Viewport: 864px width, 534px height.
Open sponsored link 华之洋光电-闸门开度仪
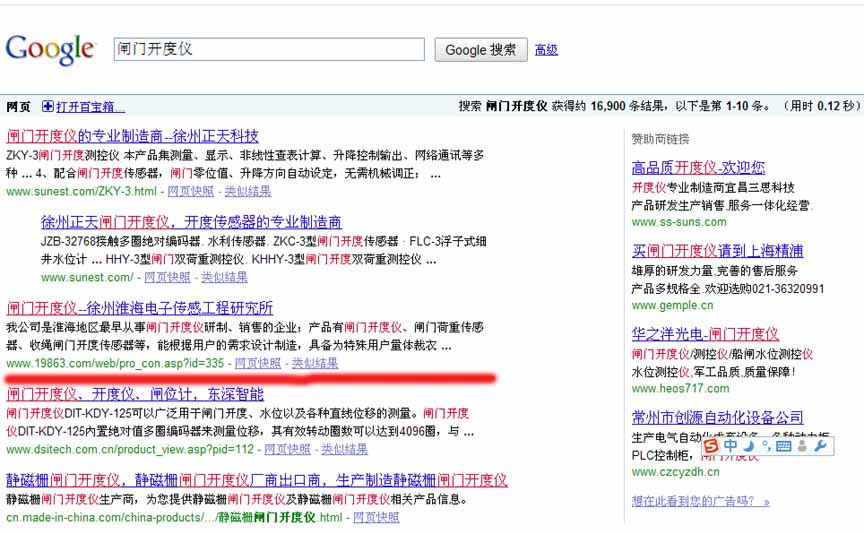coord(705,334)
